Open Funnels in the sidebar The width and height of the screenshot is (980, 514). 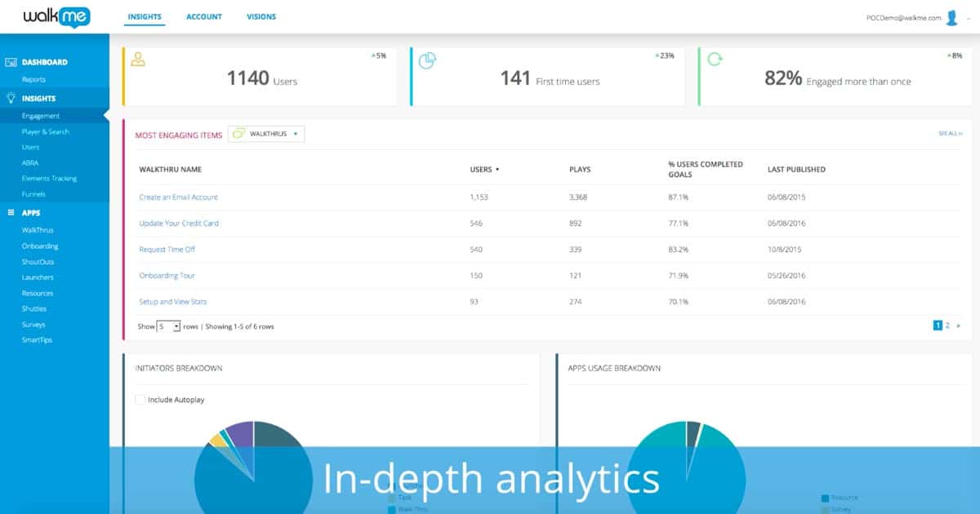click(x=33, y=194)
